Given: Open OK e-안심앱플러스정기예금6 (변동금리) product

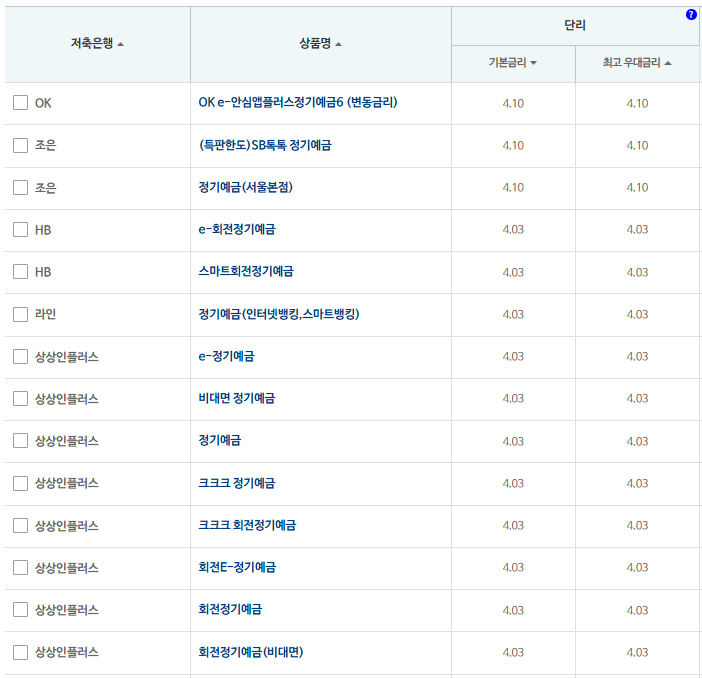Looking at the screenshot, I should pyautogui.click(x=298, y=103).
